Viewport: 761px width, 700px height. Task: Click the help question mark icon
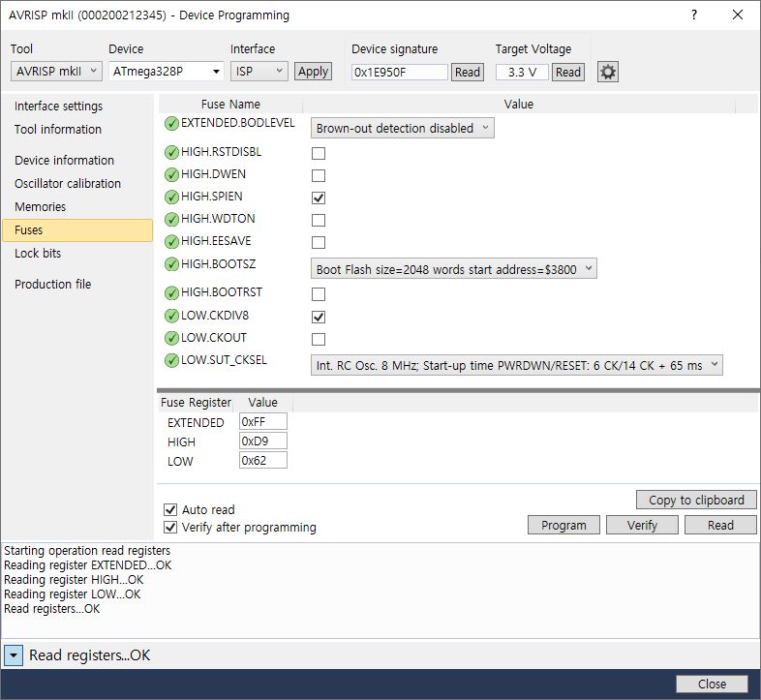point(694,15)
